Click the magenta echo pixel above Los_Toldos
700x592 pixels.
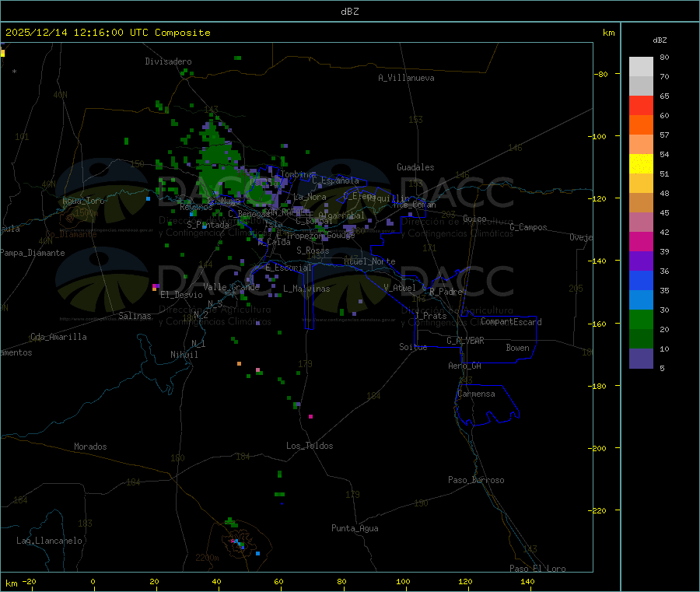coord(310,416)
